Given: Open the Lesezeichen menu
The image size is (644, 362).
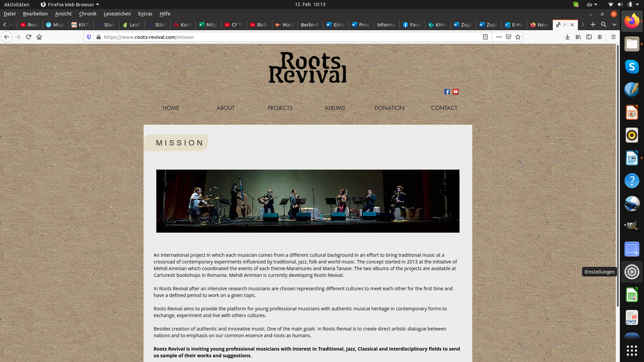Looking at the screenshot, I should pyautogui.click(x=117, y=14).
